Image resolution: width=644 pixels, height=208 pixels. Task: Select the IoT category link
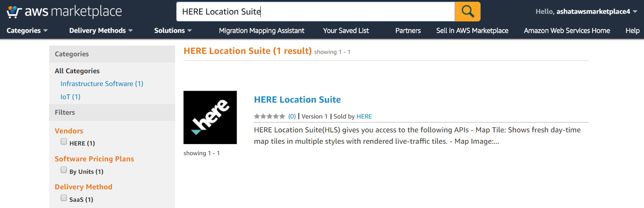(x=70, y=97)
